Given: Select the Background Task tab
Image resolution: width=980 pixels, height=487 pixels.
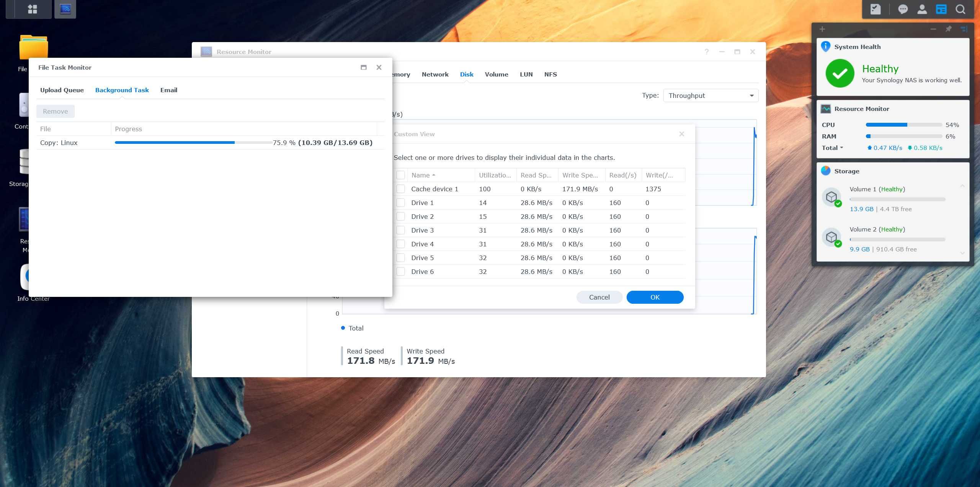Looking at the screenshot, I should [122, 90].
